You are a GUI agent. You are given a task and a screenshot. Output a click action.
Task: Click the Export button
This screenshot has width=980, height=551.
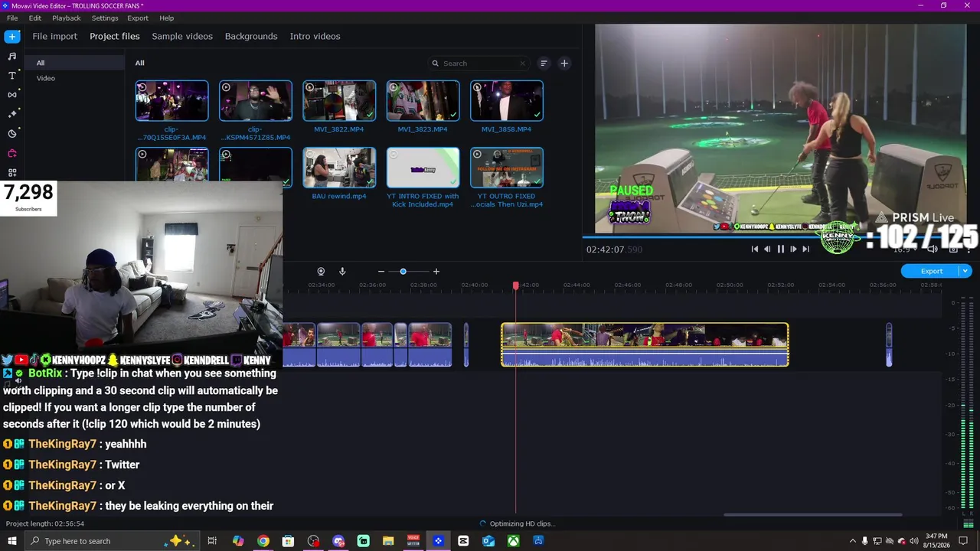point(931,271)
